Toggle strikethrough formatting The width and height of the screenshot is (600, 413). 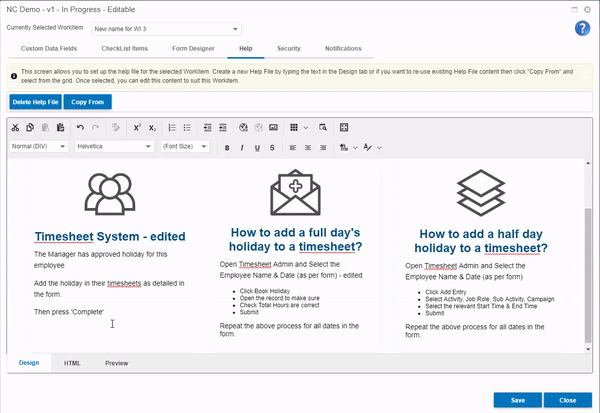272,148
